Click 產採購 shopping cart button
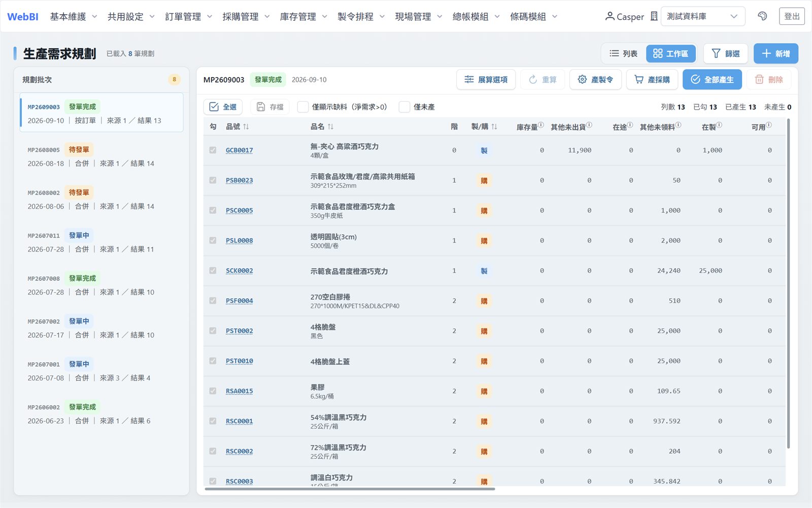Screen dimensions: 812x508 [x=652, y=80]
